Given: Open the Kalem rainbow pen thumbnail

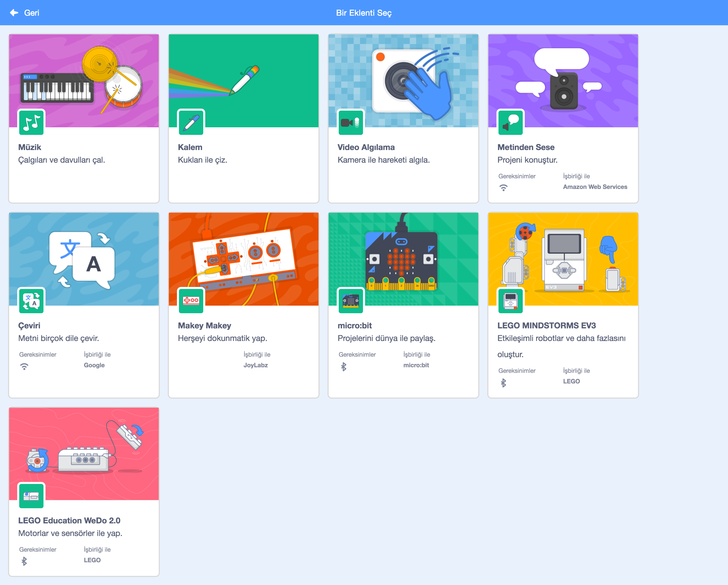Looking at the screenshot, I should point(243,81).
